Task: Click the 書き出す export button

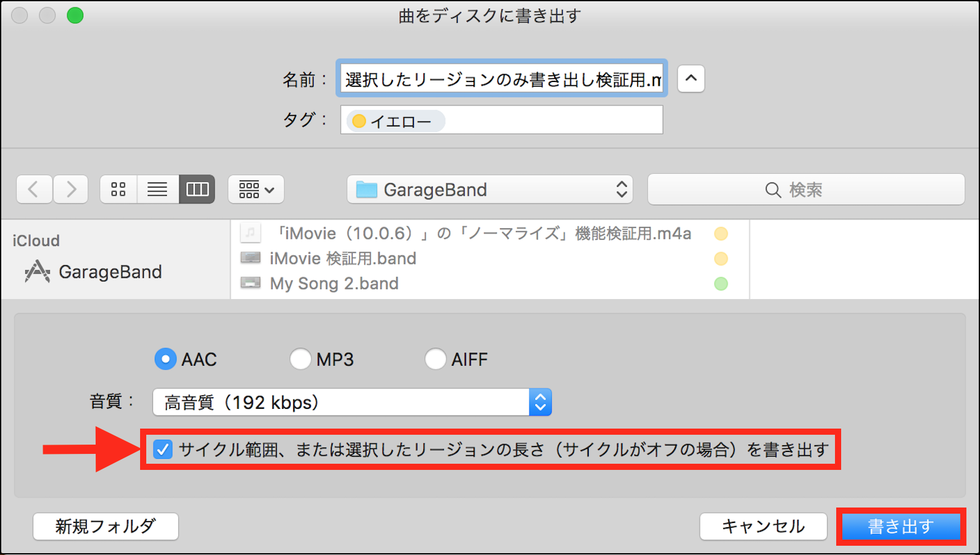Action: [x=901, y=527]
